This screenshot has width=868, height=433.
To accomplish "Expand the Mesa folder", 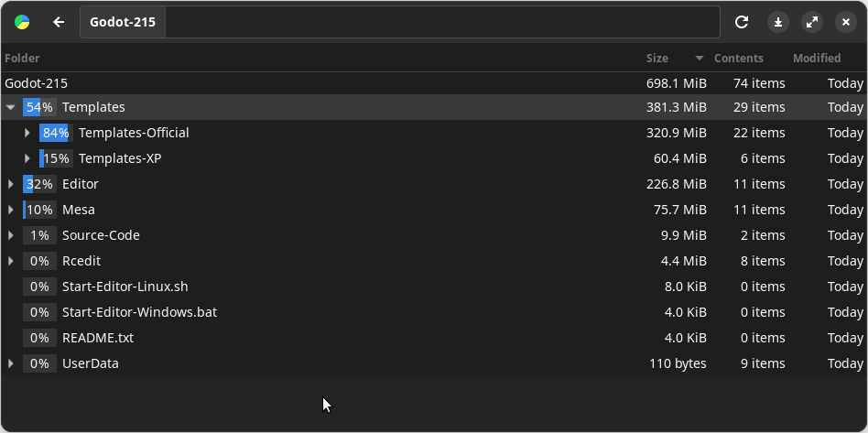I will coord(11,210).
